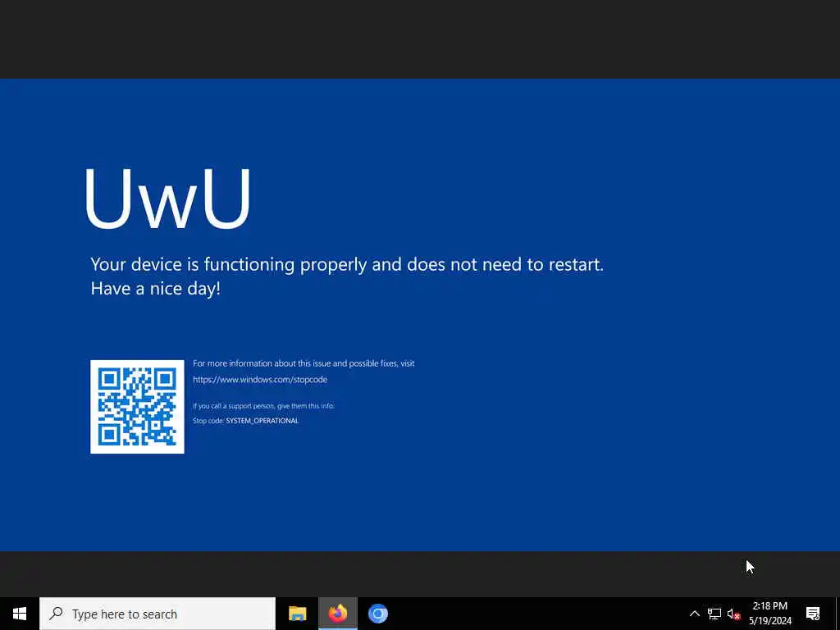Open the network status tray icon
Viewport: 840px width, 630px height.
pyautogui.click(x=714, y=614)
